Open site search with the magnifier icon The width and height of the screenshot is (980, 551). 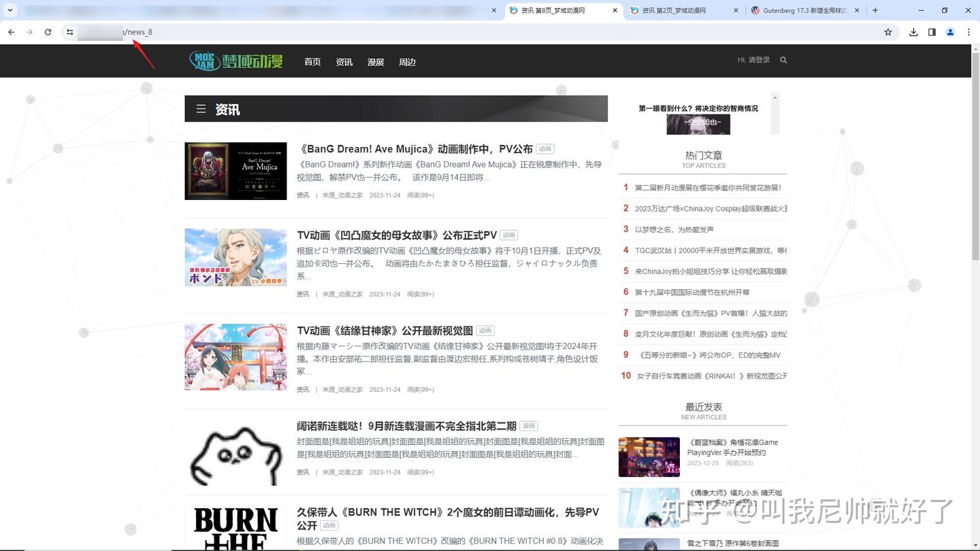coord(783,60)
